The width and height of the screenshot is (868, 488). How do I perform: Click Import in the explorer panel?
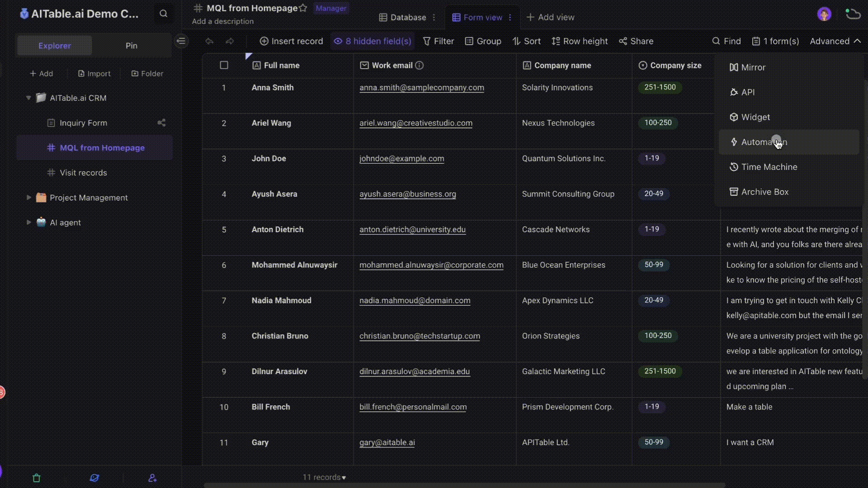coord(94,73)
